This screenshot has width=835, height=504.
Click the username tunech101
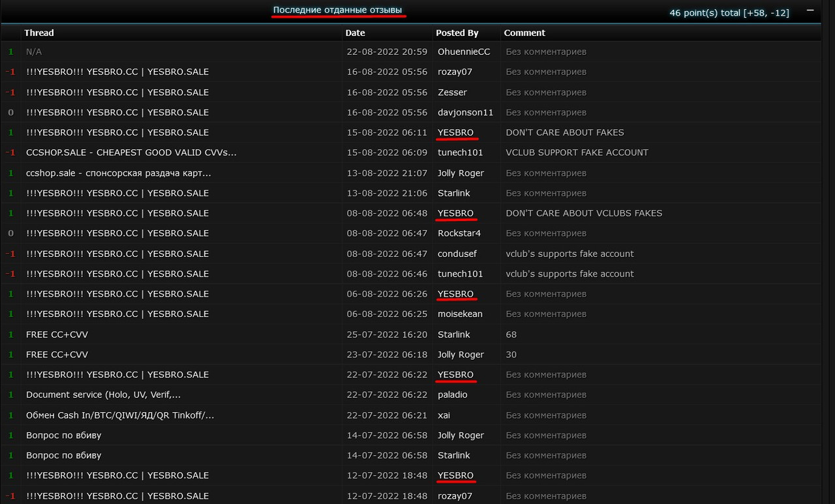click(459, 152)
